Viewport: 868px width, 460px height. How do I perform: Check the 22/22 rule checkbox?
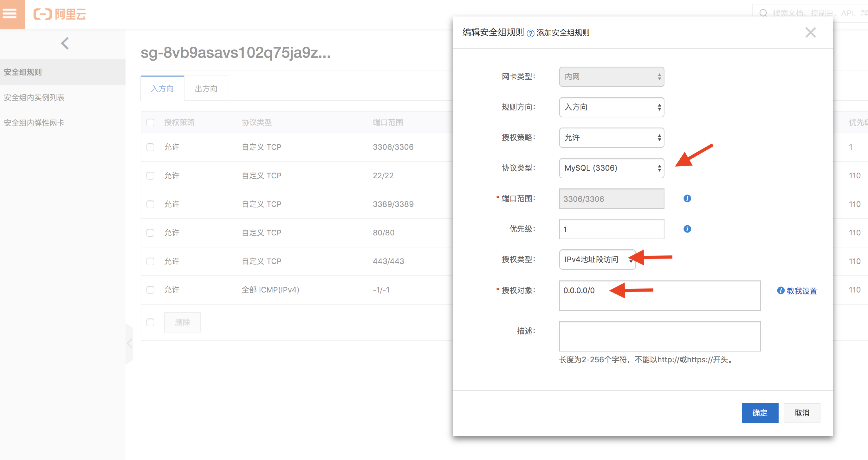(150, 176)
